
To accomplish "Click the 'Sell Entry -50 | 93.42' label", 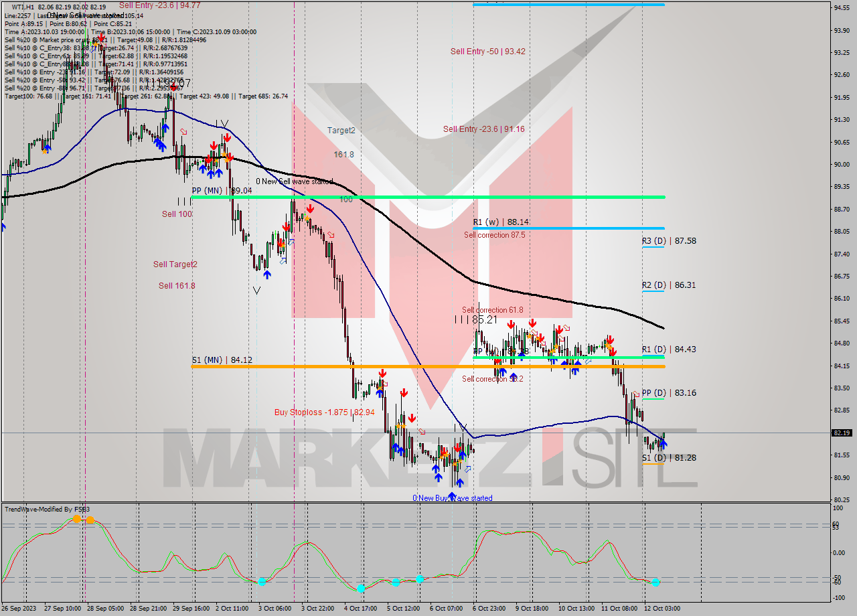I will point(487,52).
